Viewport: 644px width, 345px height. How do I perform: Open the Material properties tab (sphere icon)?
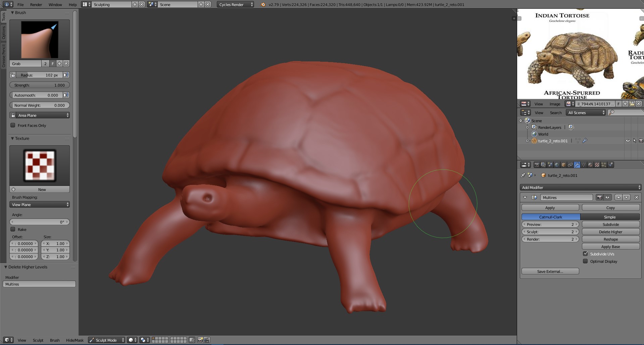click(590, 165)
